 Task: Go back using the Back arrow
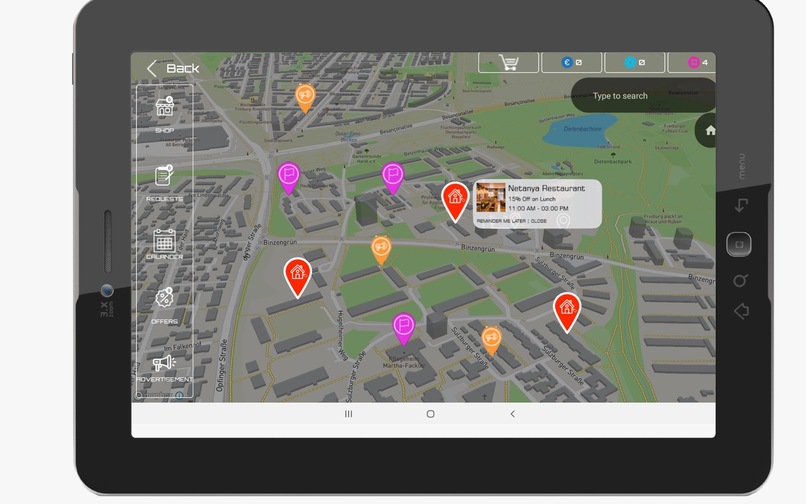(173, 68)
